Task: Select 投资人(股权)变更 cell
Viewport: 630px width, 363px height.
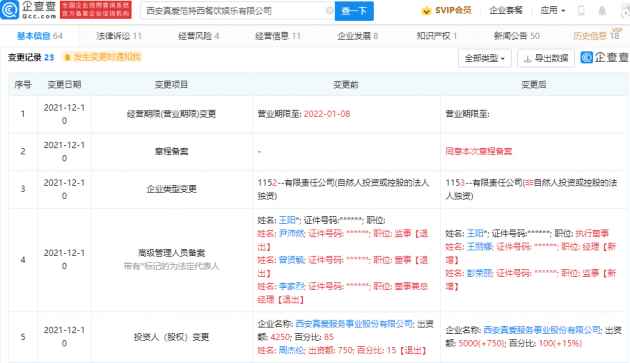Action: click(172, 337)
